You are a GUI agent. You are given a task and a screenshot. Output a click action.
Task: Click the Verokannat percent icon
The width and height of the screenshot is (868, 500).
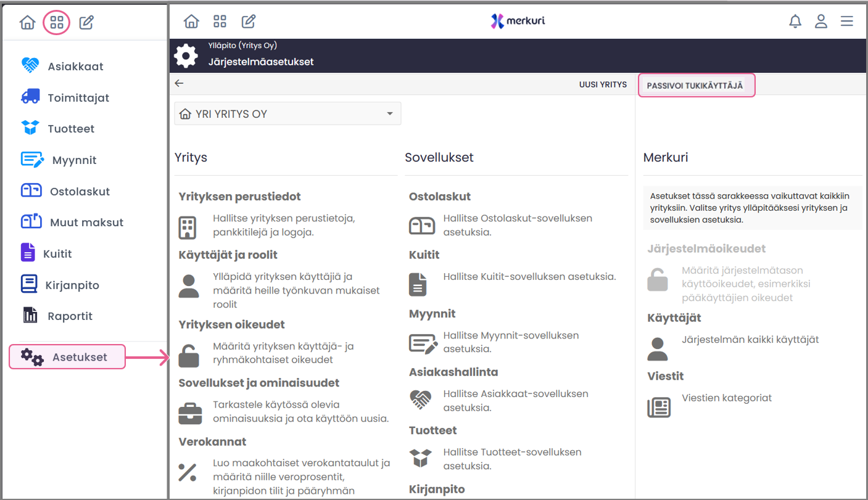point(188,472)
